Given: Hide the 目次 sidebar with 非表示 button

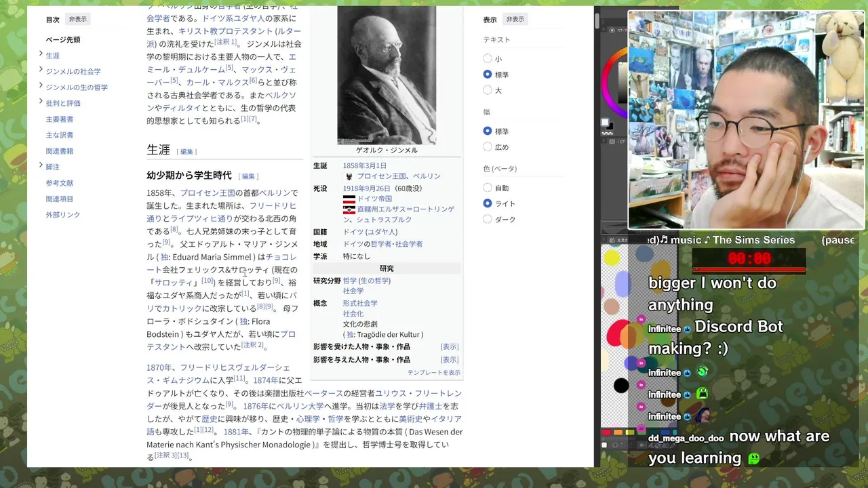Looking at the screenshot, I should [78, 19].
